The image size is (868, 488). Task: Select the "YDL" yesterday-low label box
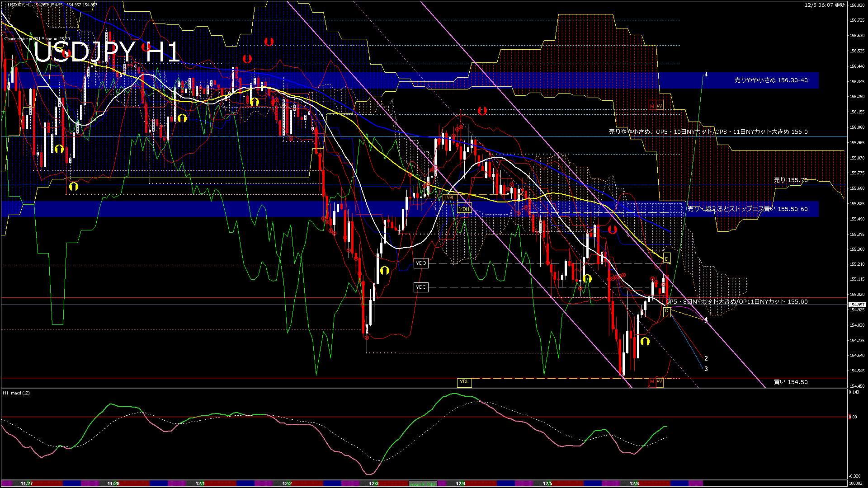[x=464, y=382]
